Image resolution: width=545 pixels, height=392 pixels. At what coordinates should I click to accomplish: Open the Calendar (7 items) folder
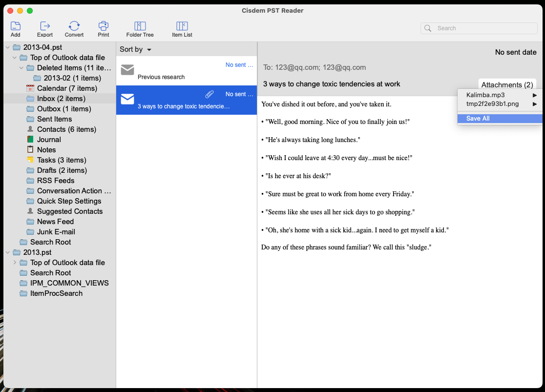(67, 88)
